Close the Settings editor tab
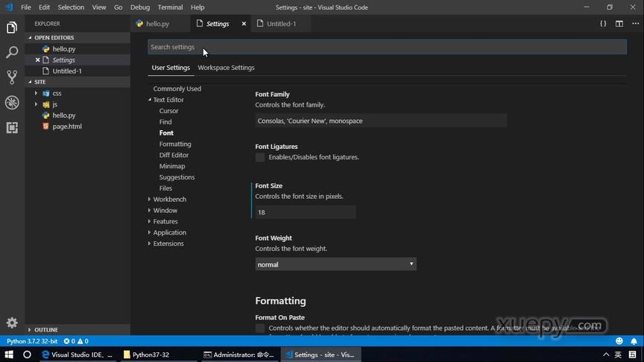The height and width of the screenshot is (362, 644). 244,24
